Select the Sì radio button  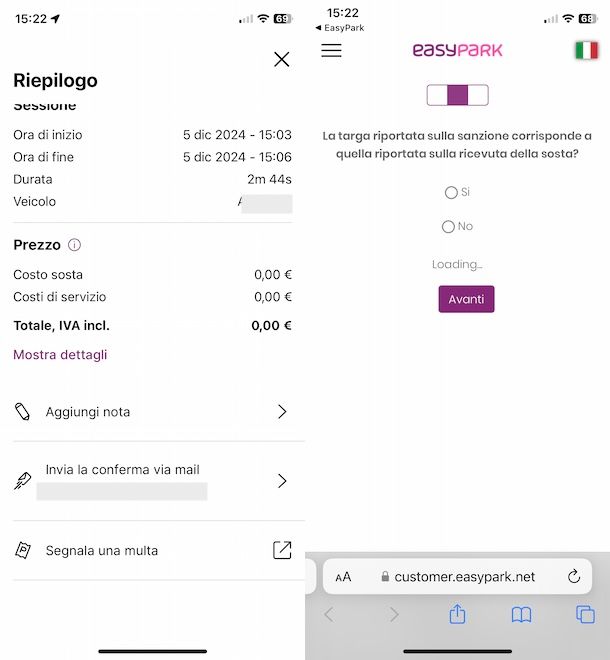point(451,192)
